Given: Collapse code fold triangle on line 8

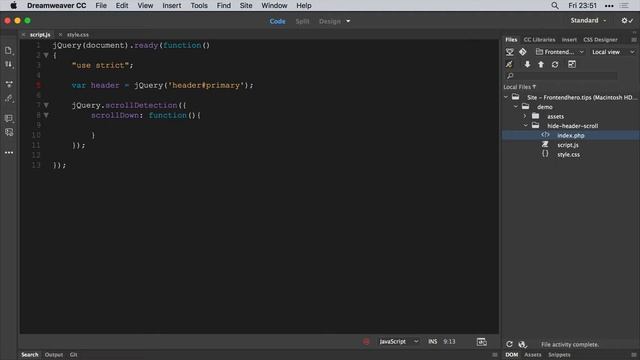Looking at the screenshot, I should click(x=46, y=116).
